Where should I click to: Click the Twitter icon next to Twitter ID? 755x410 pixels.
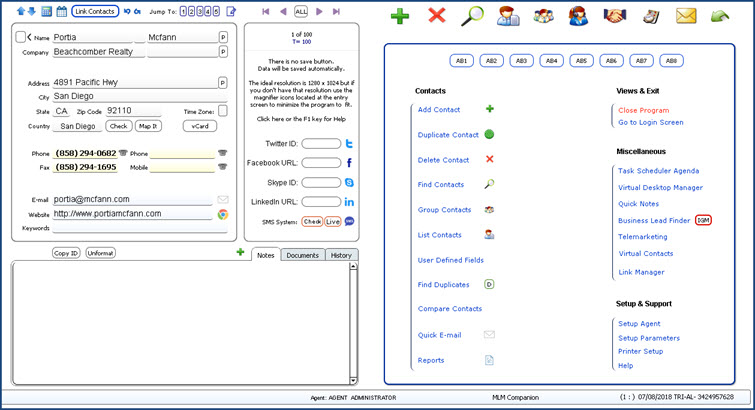[x=349, y=144]
